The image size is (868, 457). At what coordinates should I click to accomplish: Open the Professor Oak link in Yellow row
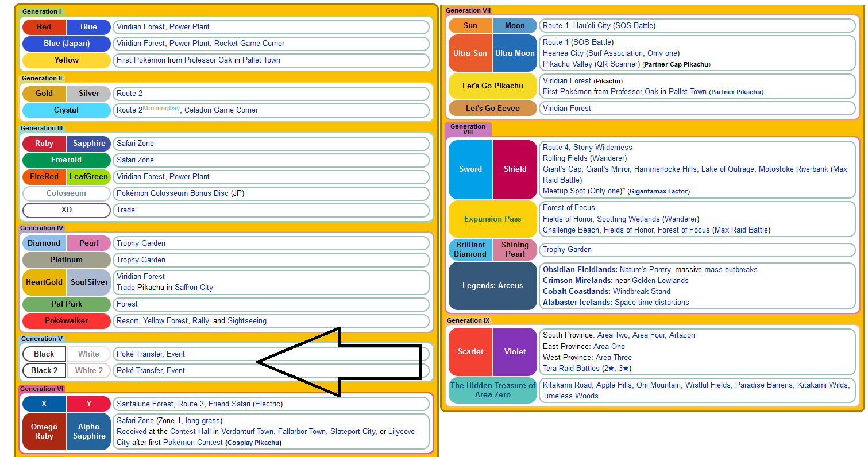point(209,60)
